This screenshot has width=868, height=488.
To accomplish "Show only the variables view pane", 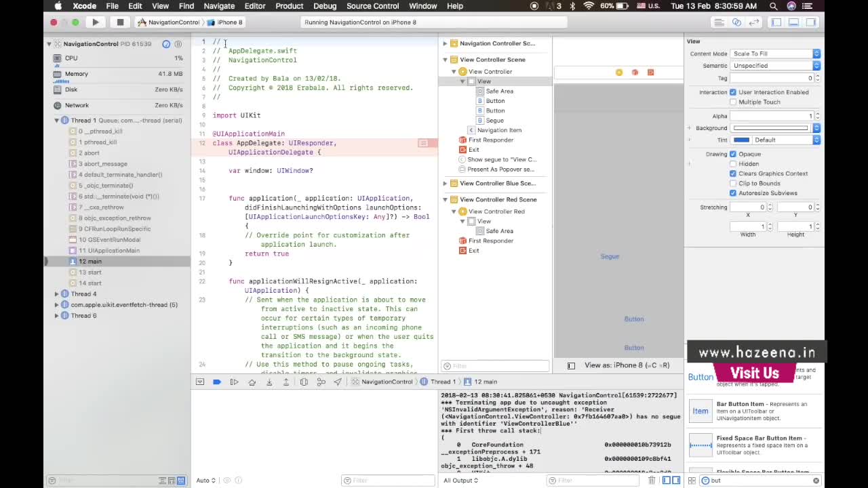I will [x=667, y=481].
